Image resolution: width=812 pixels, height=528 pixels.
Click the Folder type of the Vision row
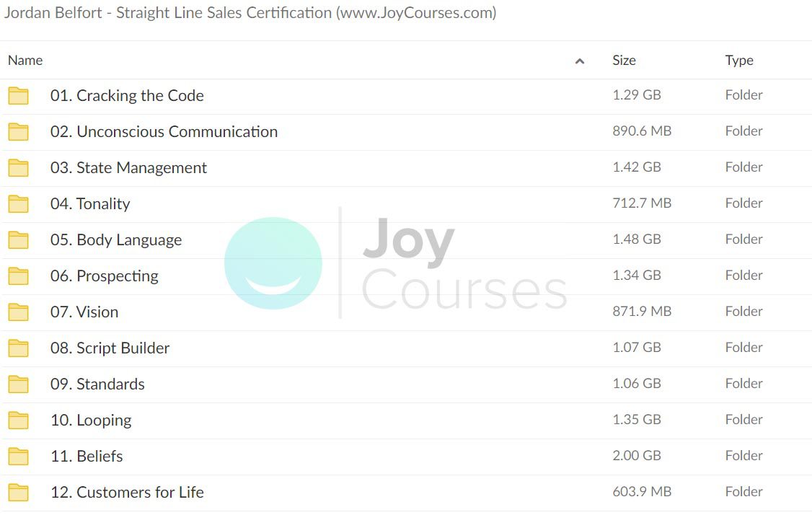point(743,312)
